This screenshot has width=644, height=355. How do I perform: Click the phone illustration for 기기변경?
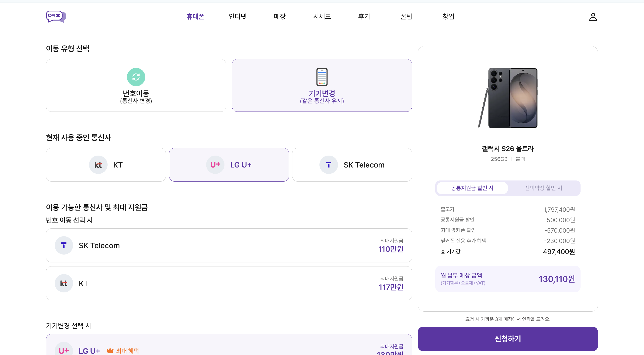point(322,77)
